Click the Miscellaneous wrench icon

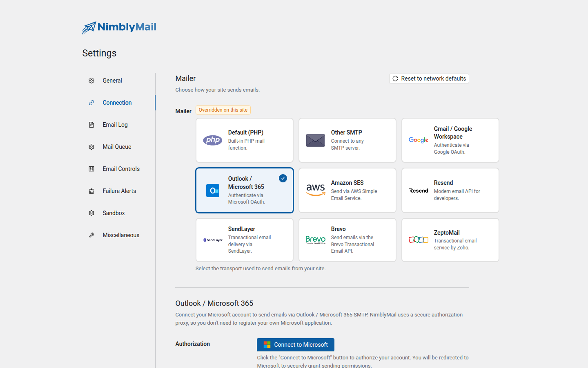coord(91,235)
